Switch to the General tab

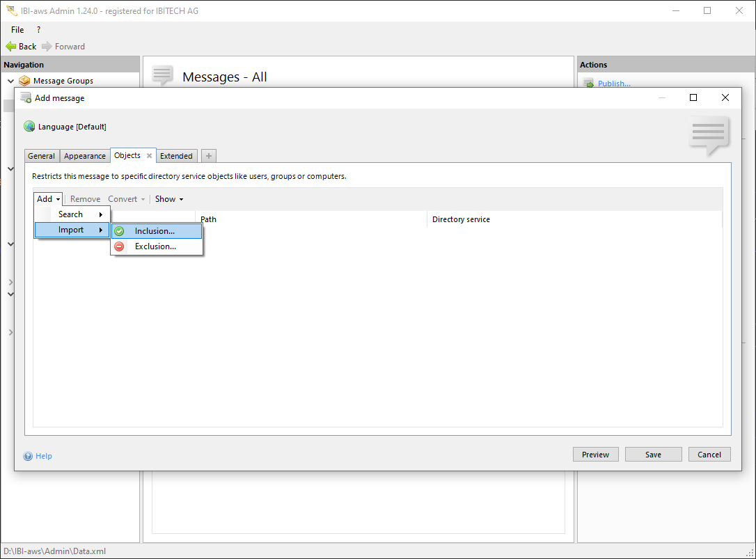42,156
